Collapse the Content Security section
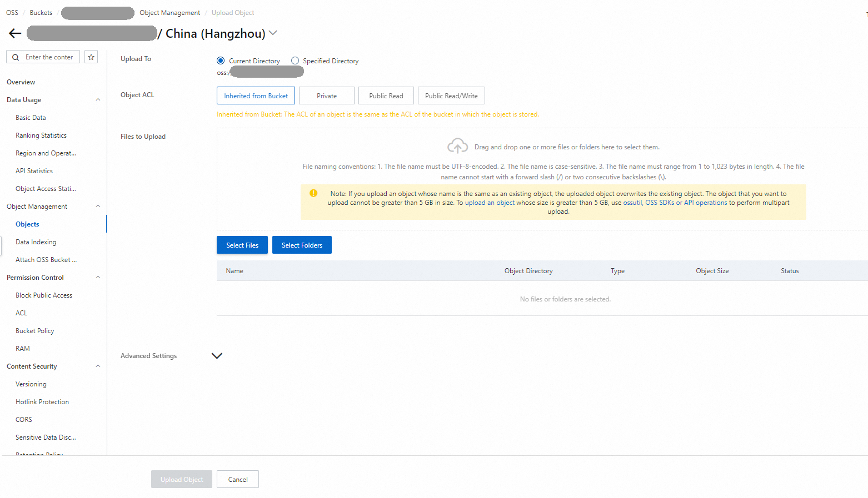868x498 pixels. [98, 366]
